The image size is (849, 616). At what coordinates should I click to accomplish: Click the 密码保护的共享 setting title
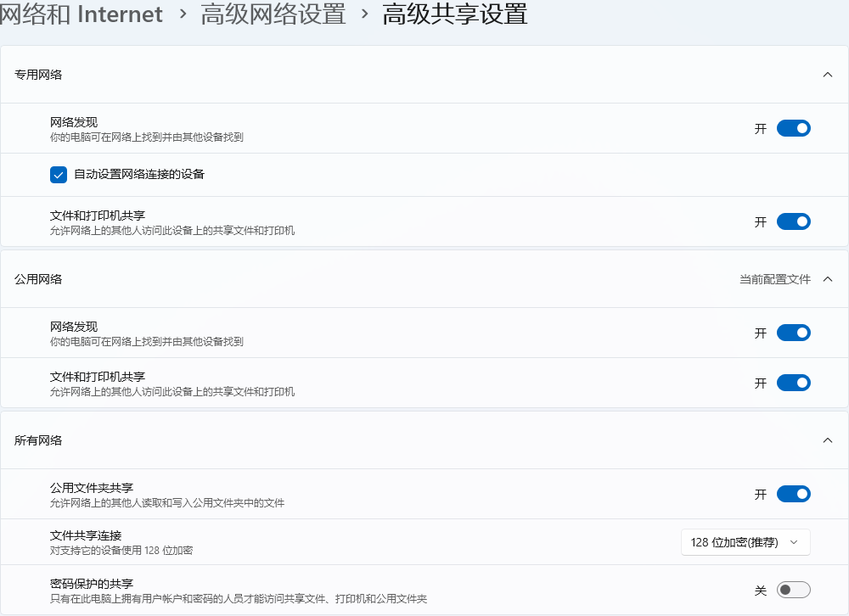[x=92, y=584]
